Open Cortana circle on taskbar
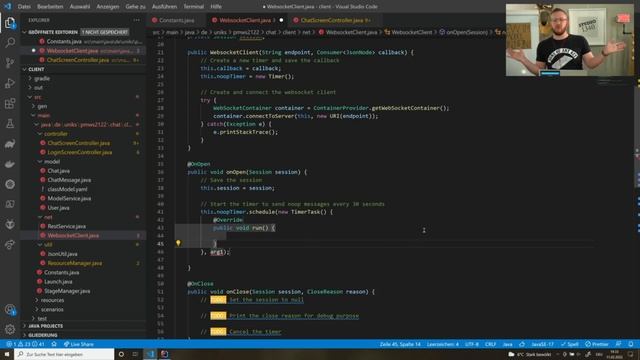640x360 pixels. pyautogui.click(x=121, y=354)
